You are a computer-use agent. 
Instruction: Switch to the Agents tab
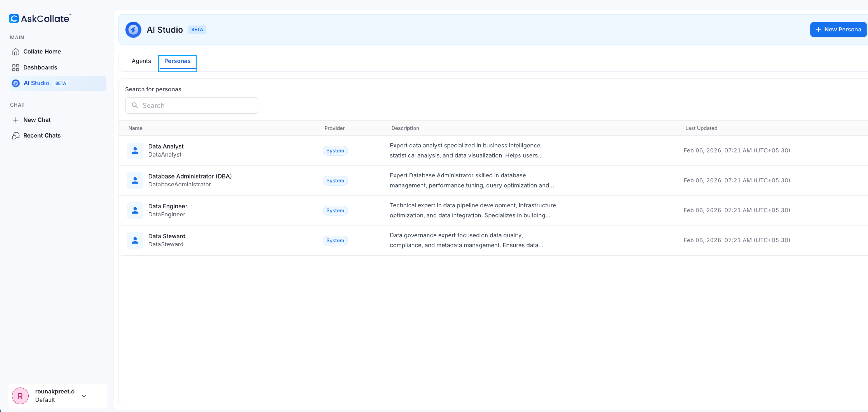coord(141,61)
